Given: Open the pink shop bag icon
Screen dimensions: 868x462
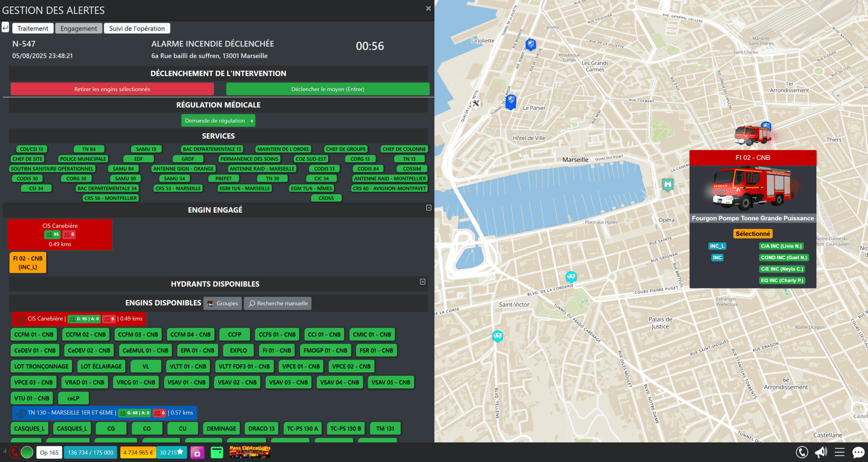Looking at the screenshot, I should [197, 452].
